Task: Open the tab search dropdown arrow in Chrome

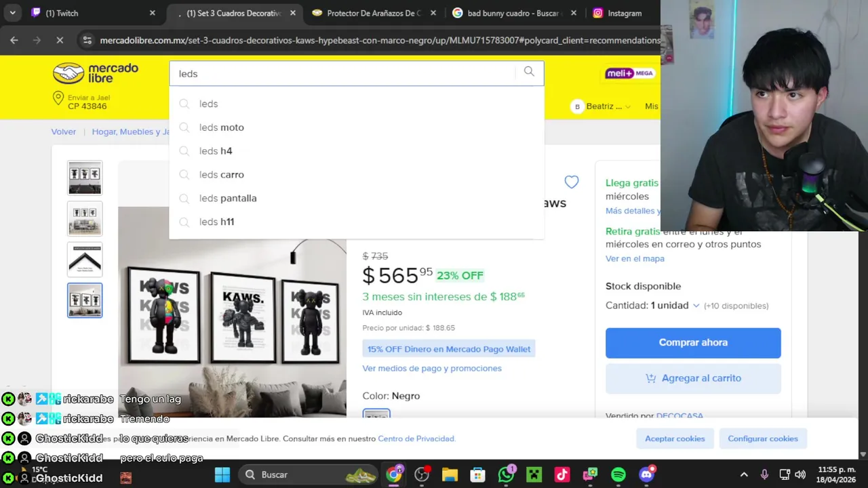Action: tap(12, 13)
